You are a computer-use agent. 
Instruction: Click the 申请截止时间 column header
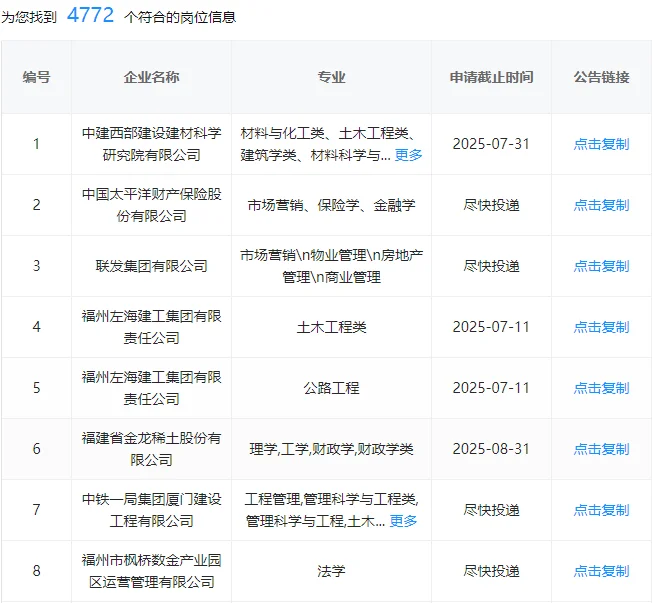coord(491,77)
